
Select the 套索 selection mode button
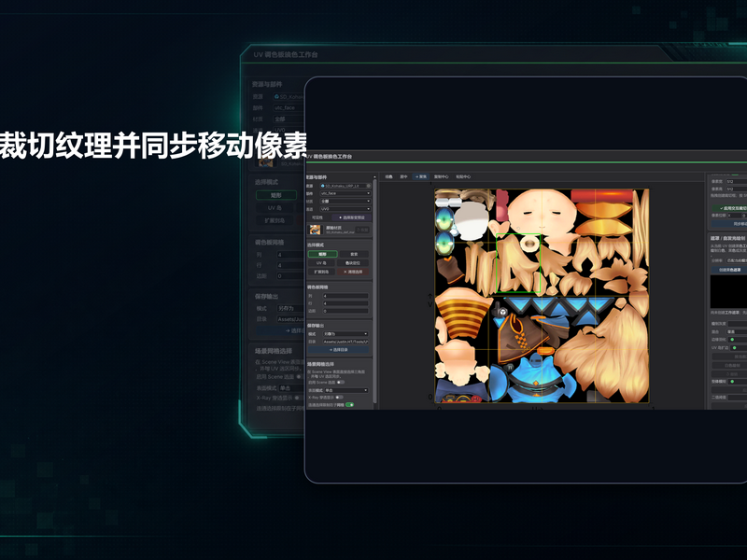point(354,254)
